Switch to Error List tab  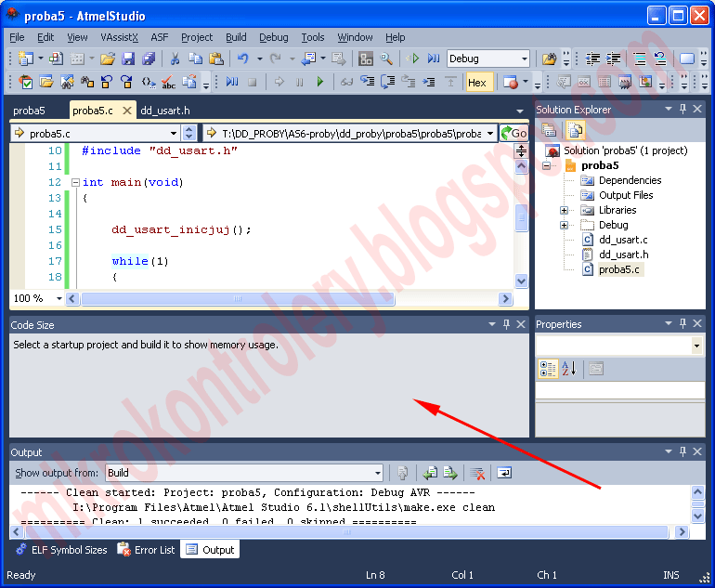coord(147,550)
